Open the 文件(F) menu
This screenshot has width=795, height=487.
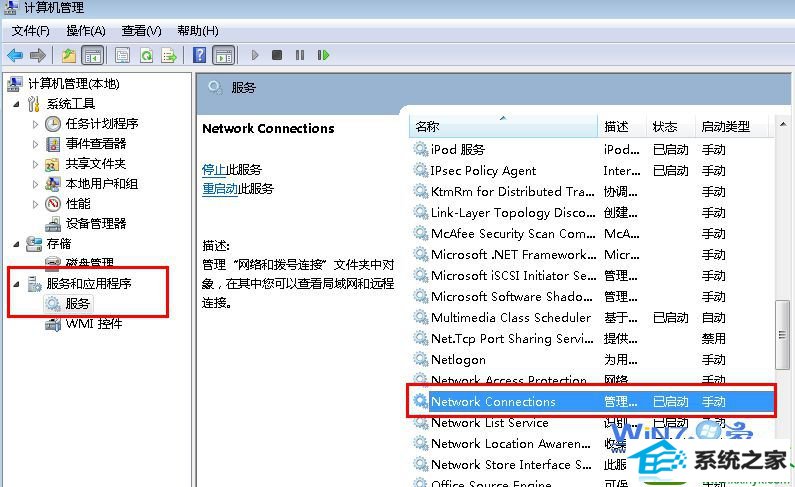[30, 31]
